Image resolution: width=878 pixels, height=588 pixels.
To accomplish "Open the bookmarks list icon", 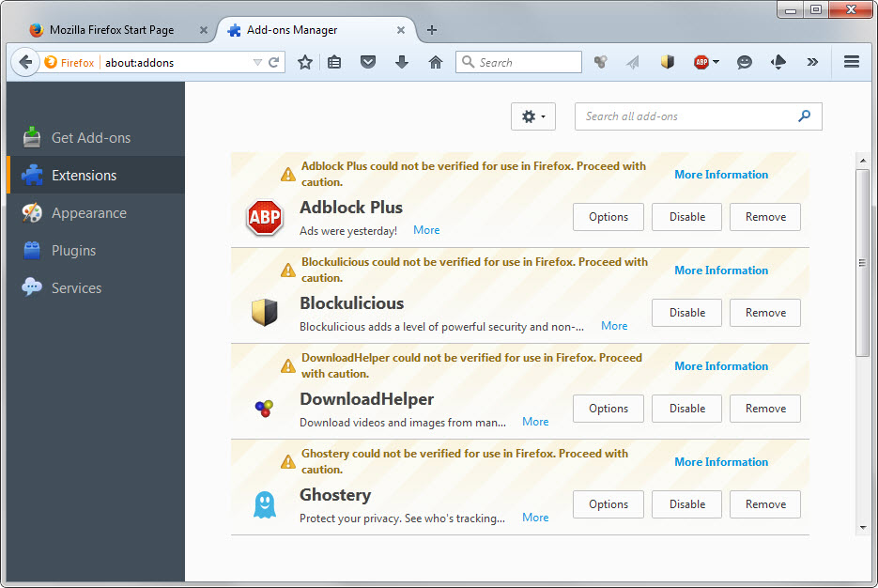I will pyautogui.click(x=334, y=62).
